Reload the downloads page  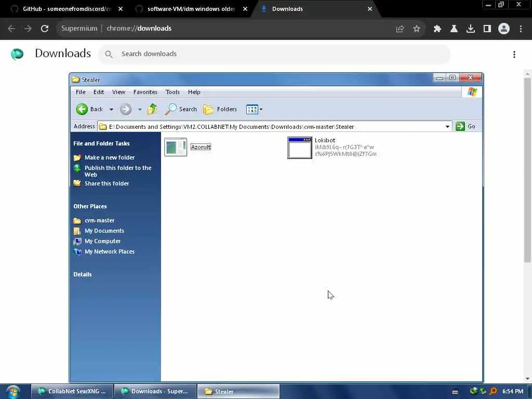coord(45,29)
